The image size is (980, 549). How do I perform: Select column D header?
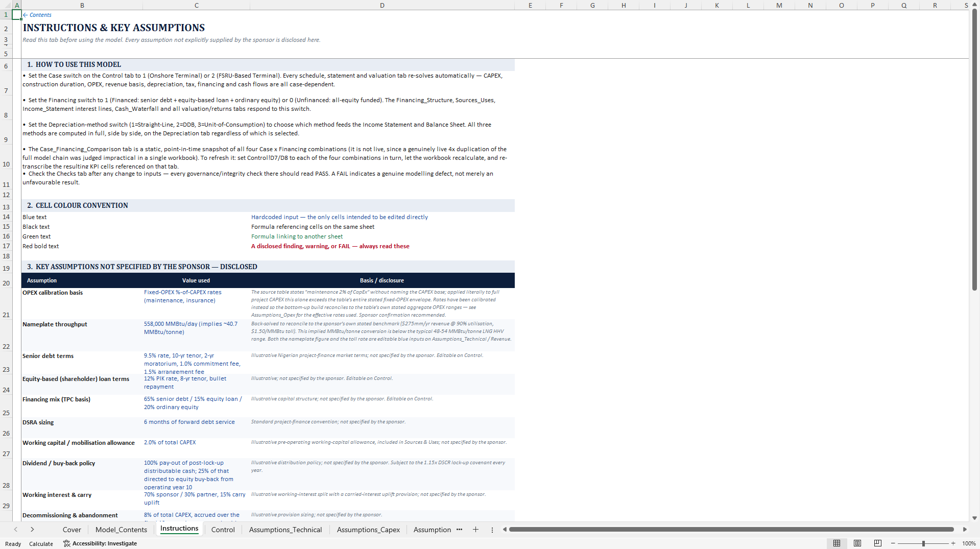coord(382,5)
